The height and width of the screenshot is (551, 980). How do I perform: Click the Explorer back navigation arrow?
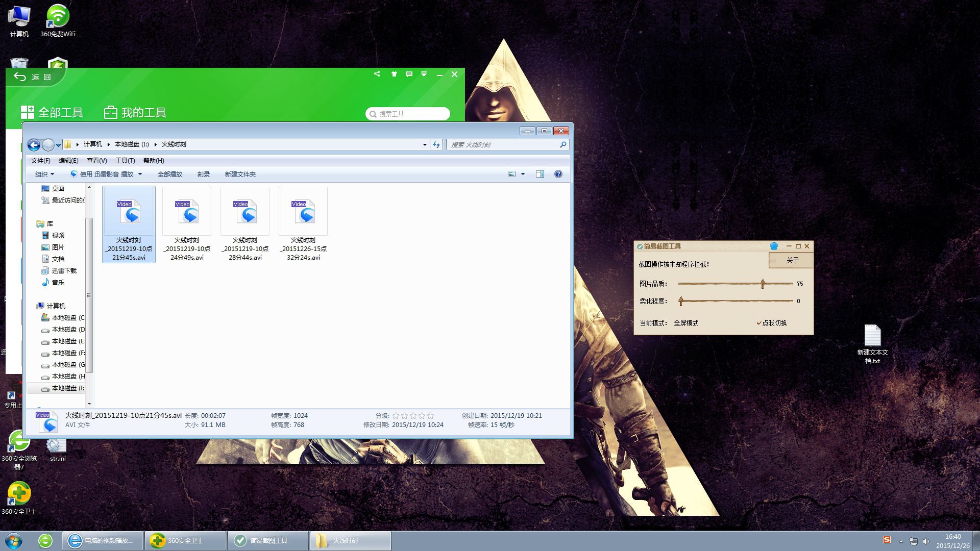click(34, 145)
